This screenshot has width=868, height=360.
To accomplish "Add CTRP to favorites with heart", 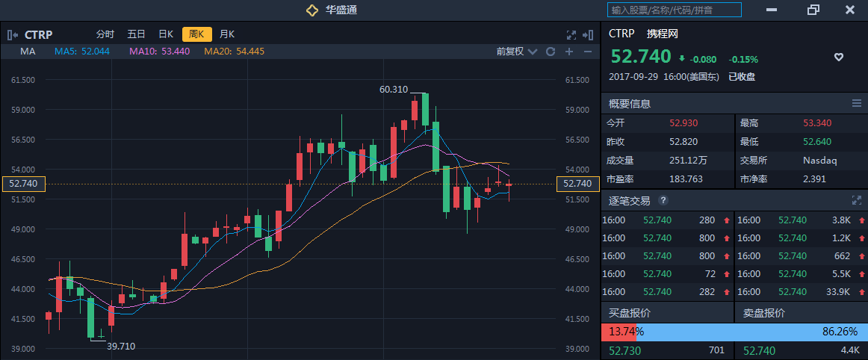I will pos(839,58).
